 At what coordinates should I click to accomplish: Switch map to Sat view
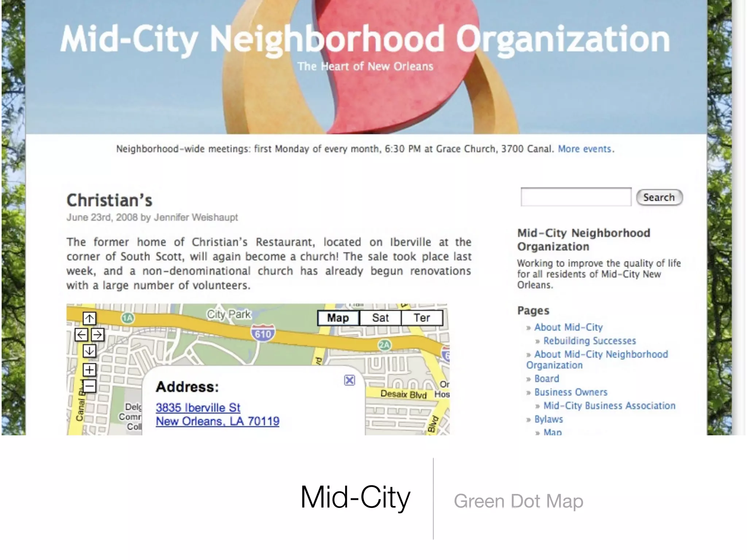[380, 318]
